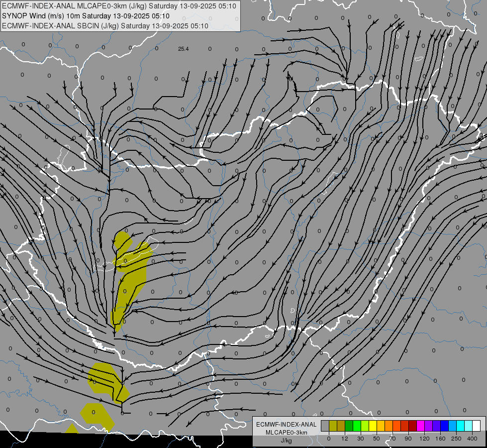Image resolution: width=487 pixels, height=448 pixels.
Task: Click the MLCAPE0-3km label in the legend
Action: coord(287,433)
